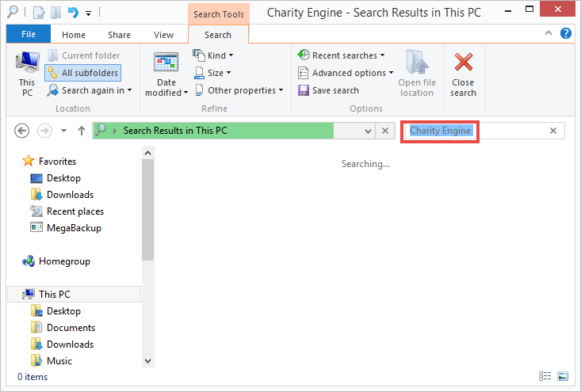
Task: Open Desktop under Favorites
Action: pyautogui.click(x=55, y=178)
